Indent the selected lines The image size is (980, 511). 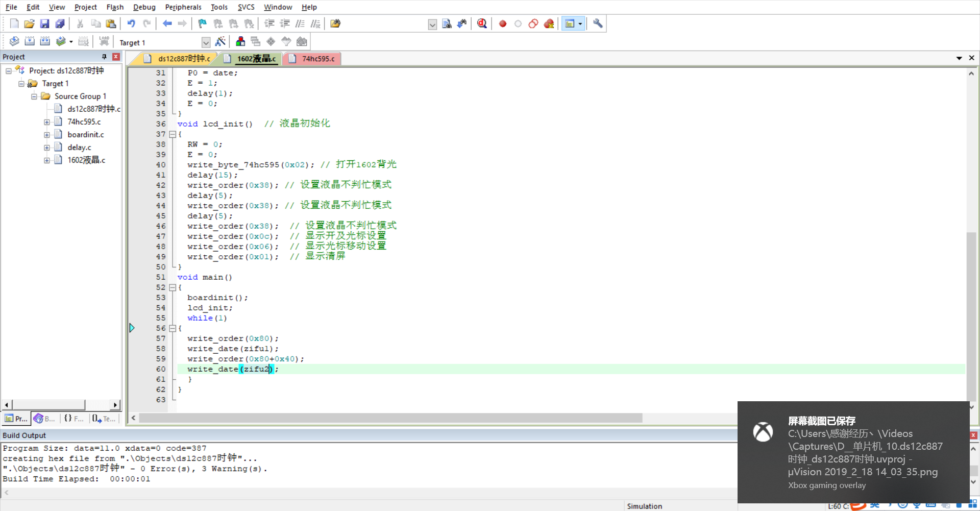[269, 23]
